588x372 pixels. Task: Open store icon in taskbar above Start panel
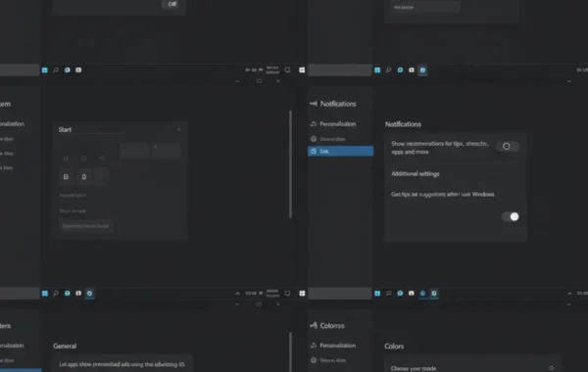tap(78, 70)
